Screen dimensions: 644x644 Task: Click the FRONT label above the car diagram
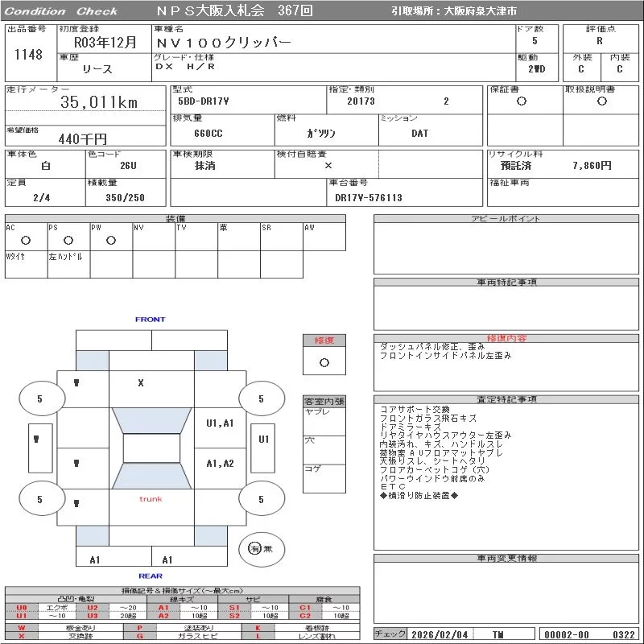[x=150, y=320]
